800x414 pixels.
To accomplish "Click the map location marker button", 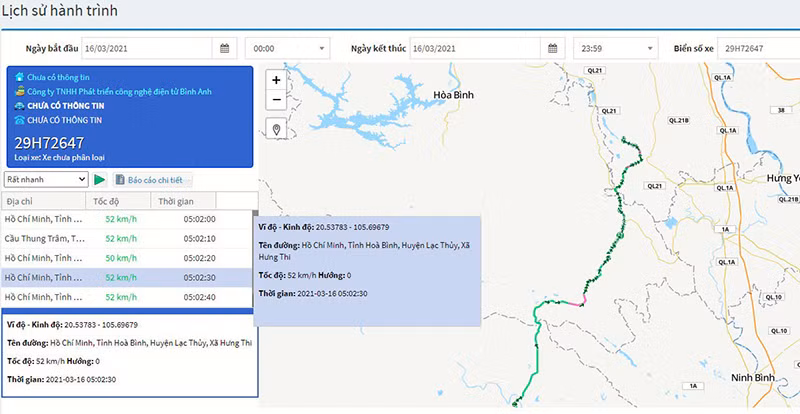I will click(276, 130).
